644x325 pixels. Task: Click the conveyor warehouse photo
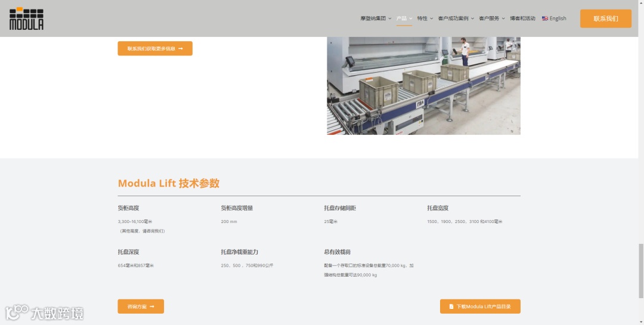(x=423, y=86)
